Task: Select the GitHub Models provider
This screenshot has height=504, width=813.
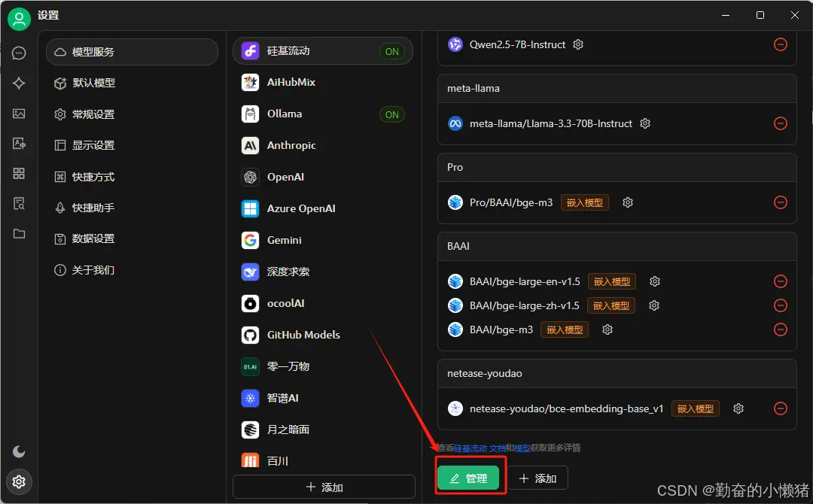Action: tap(323, 335)
